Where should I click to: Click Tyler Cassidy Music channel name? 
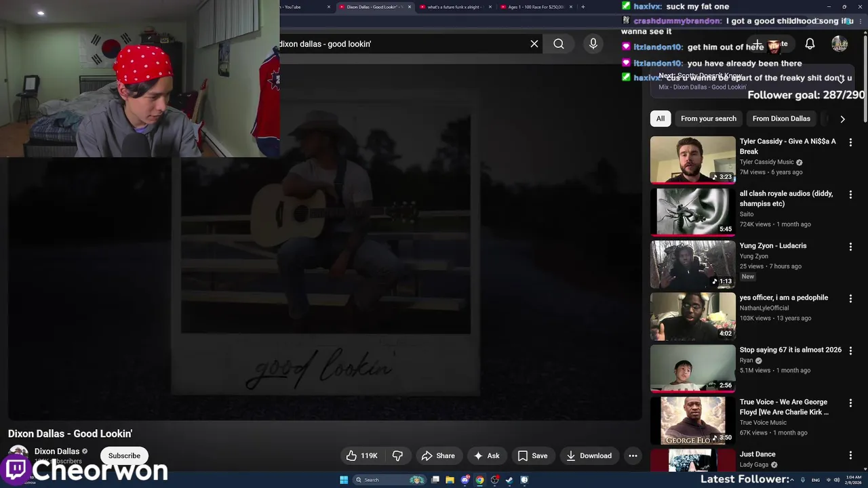tap(767, 162)
